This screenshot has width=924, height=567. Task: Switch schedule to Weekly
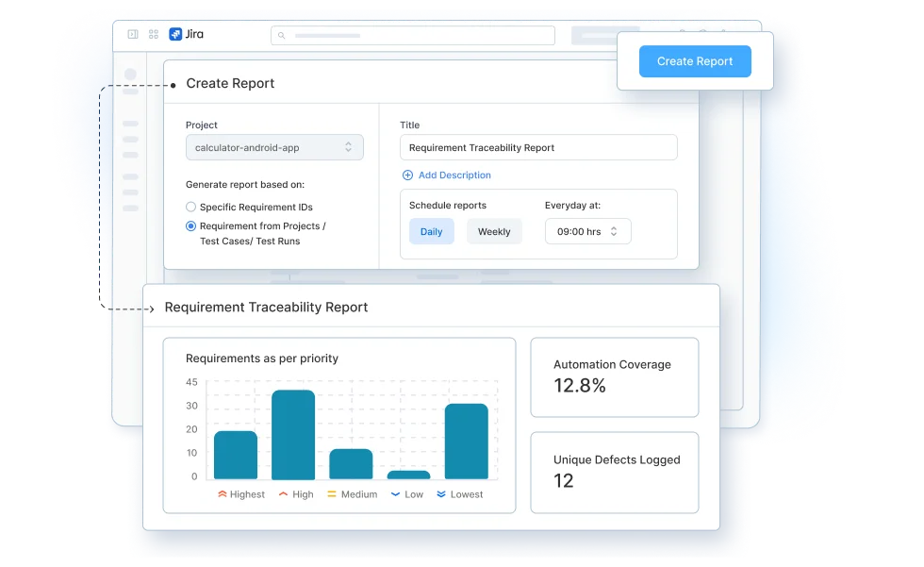(494, 231)
